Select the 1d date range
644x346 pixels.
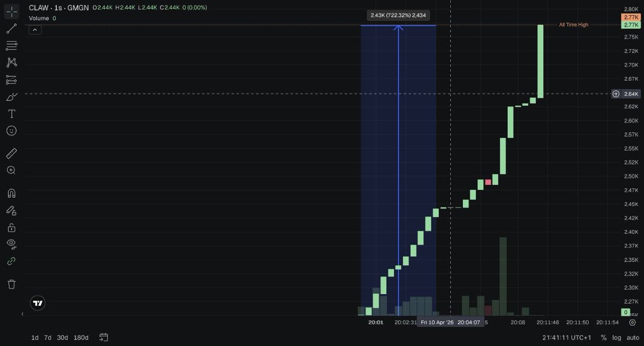(x=35, y=337)
